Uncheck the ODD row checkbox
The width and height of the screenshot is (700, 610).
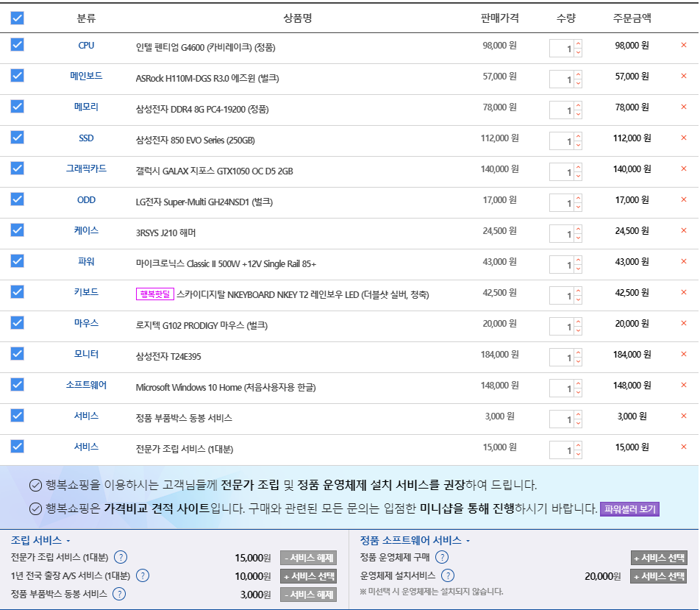pos(17,199)
